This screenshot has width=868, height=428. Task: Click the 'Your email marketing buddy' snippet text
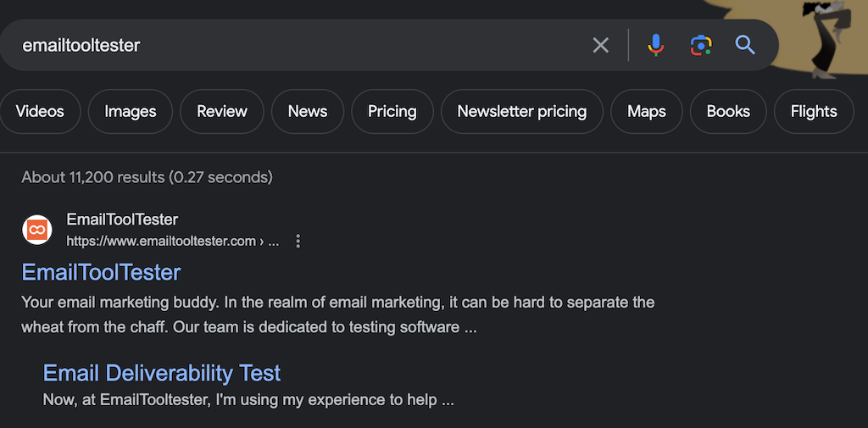click(x=337, y=315)
